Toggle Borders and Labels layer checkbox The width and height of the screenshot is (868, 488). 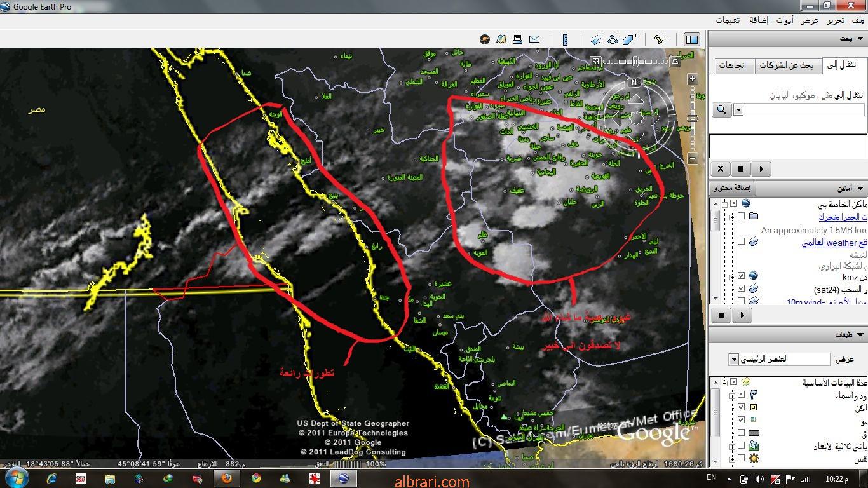coord(742,395)
